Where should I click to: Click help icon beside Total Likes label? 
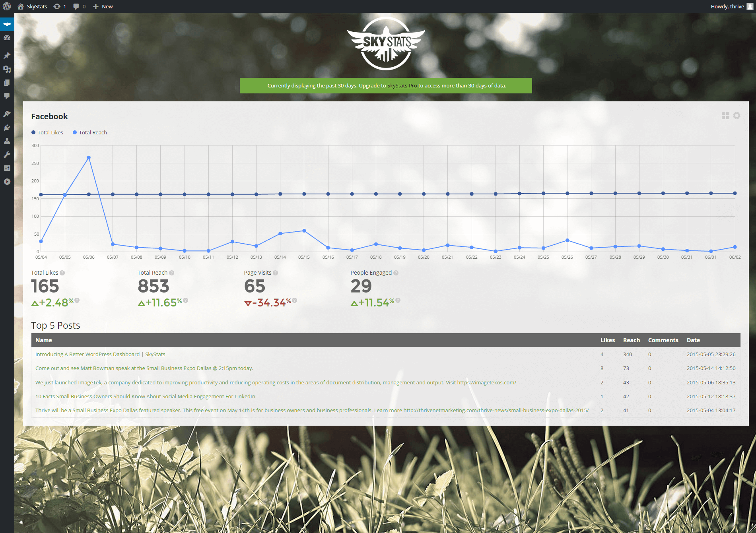62,273
